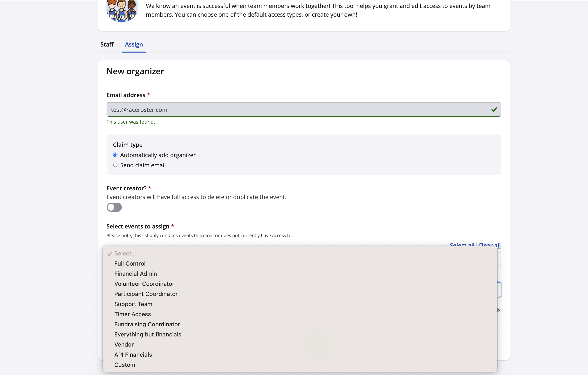This screenshot has width=588, height=375.
Task: Open the Assign tab
Action: point(134,44)
